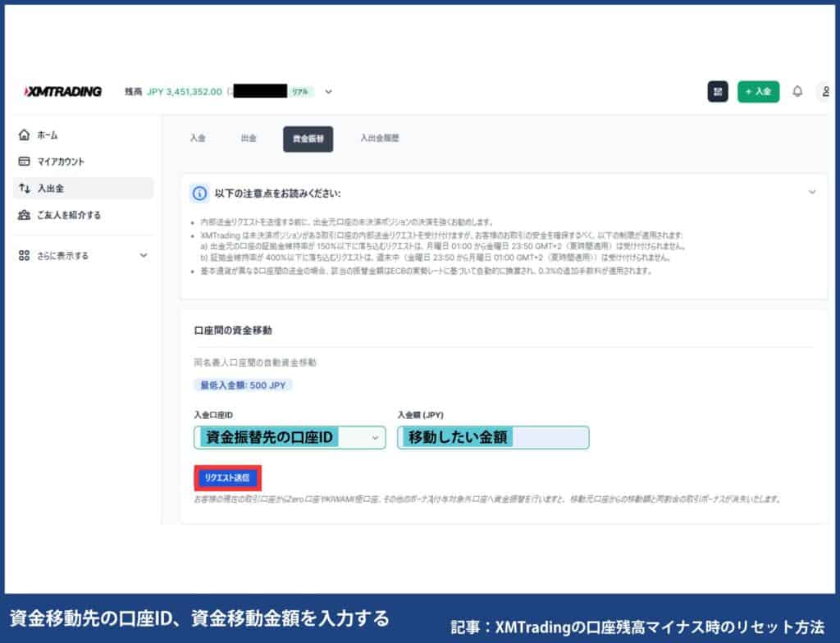Expand the account balance selector chevron
Screen dimensions: 840x643
[328, 92]
